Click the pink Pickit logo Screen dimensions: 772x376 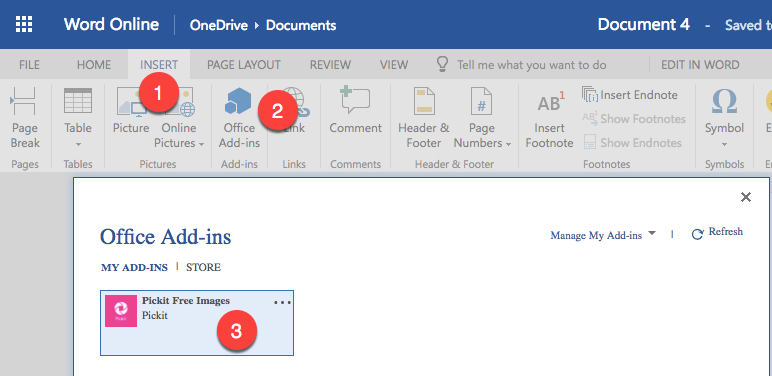point(121,311)
